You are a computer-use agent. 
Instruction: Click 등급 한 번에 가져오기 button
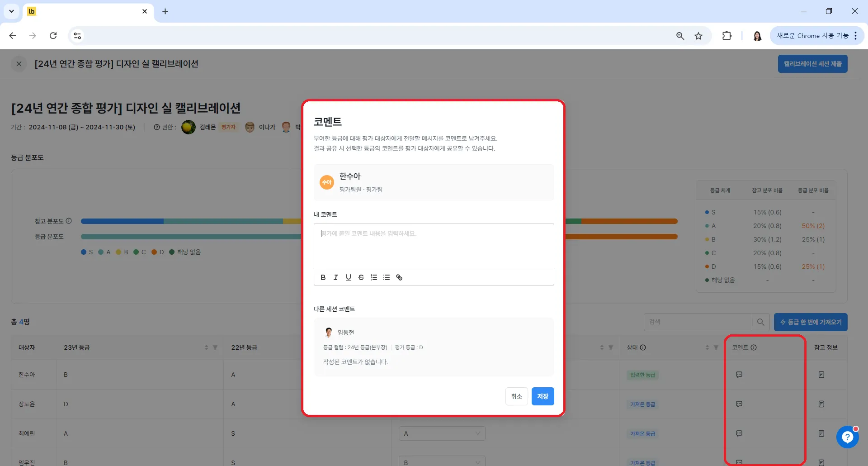point(811,322)
